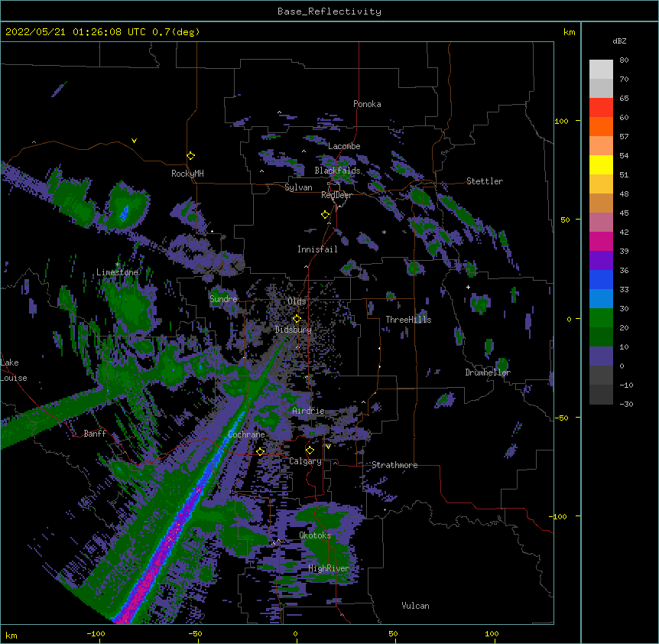Choose the dark blue 36 dBZ legend swatch
659x644 pixels.
pyautogui.click(x=601, y=279)
